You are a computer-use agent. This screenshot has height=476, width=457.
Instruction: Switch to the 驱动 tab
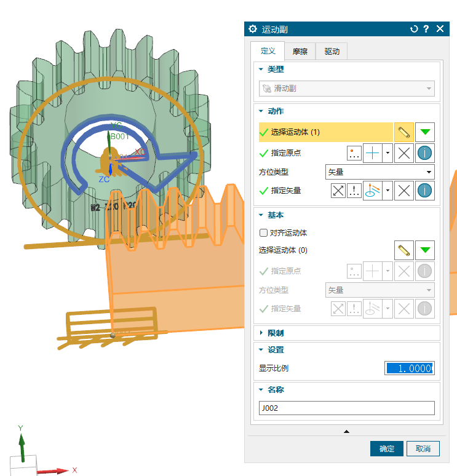pos(332,52)
